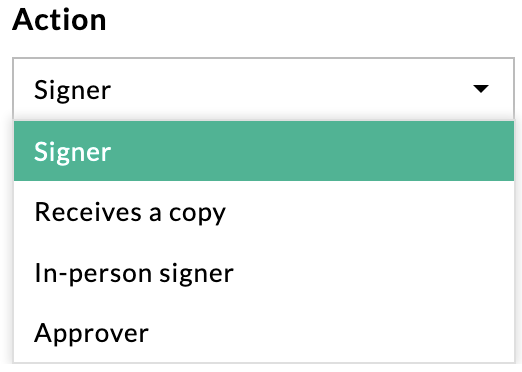Close the list using black triangle arrow

pyautogui.click(x=481, y=89)
